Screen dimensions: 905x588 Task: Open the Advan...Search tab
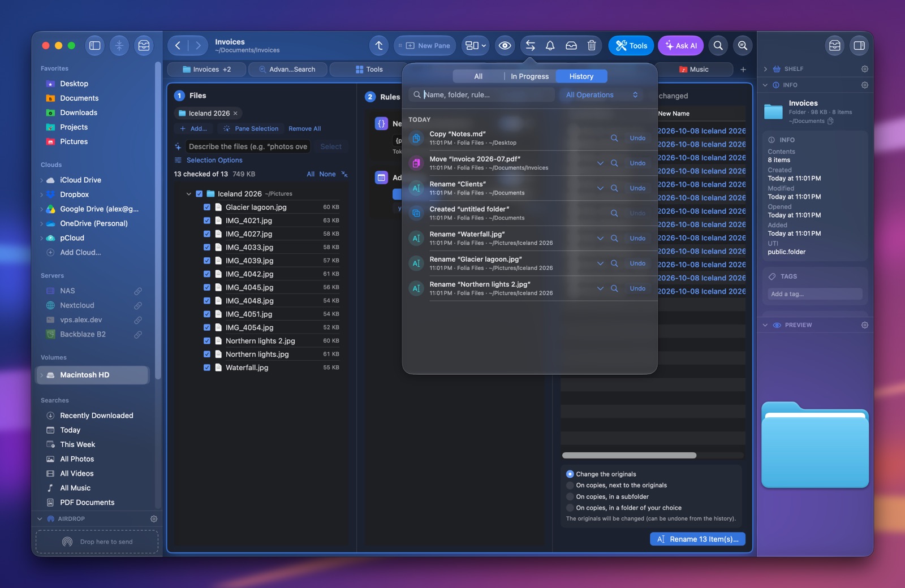[287, 70]
